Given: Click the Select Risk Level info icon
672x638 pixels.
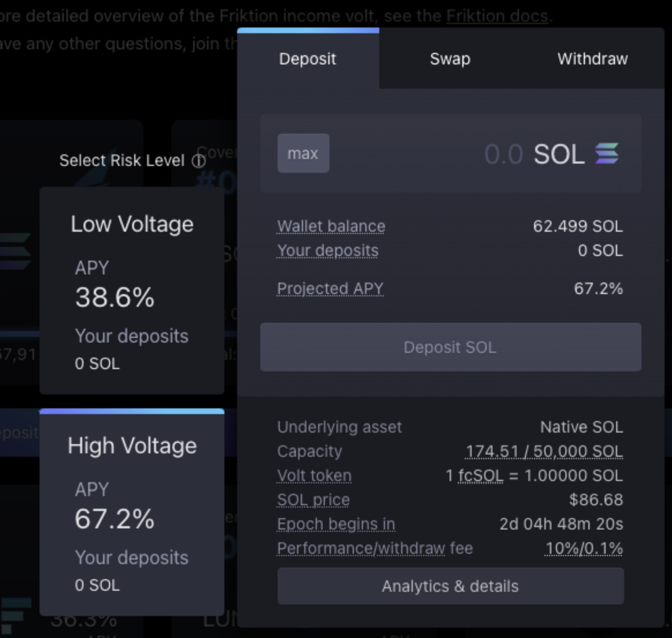Looking at the screenshot, I should (x=199, y=161).
